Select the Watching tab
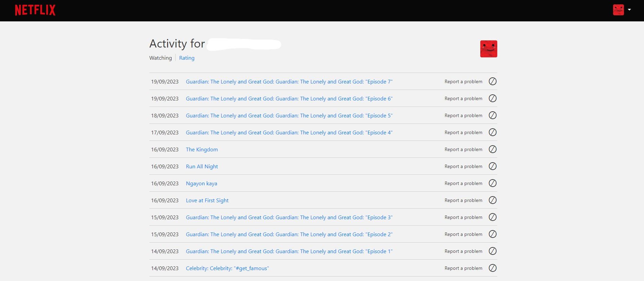This screenshot has height=281, width=644. (x=160, y=58)
